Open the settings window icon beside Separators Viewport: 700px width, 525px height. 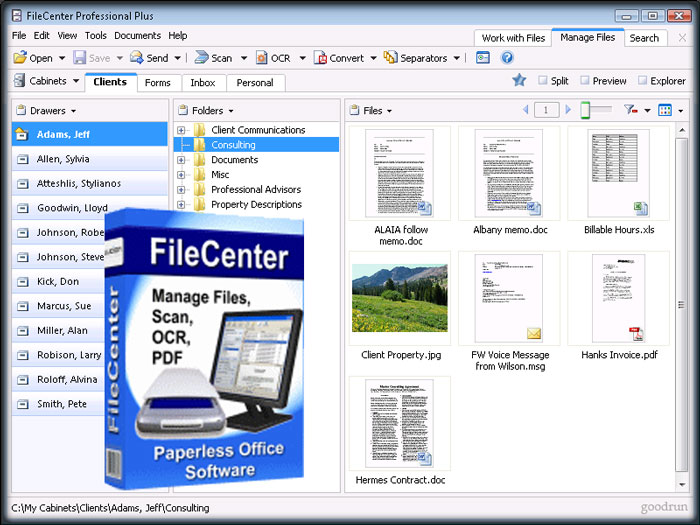483,58
